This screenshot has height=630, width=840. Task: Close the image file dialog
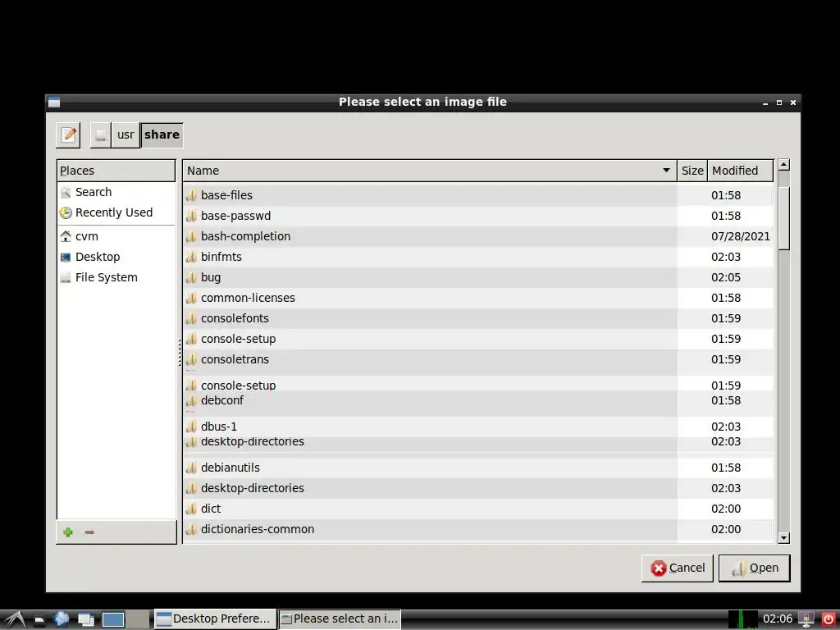pos(793,103)
